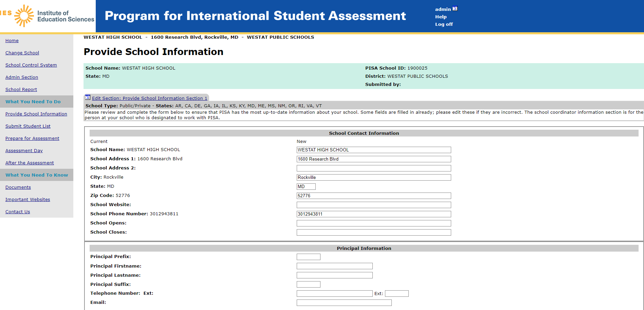This screenshot has width=644, height=310.
Task: Click the IES sunburst logo
Action: (x=24, y=16)
